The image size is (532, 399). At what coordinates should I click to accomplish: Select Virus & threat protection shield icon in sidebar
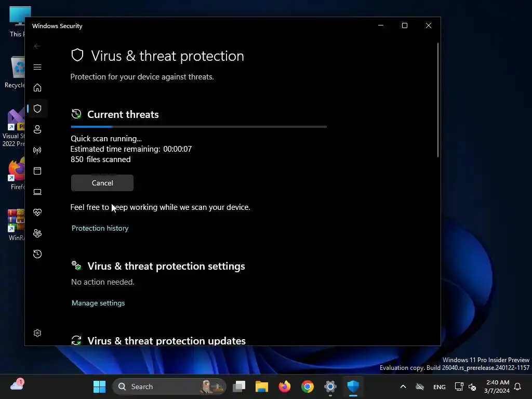point(37,109)
